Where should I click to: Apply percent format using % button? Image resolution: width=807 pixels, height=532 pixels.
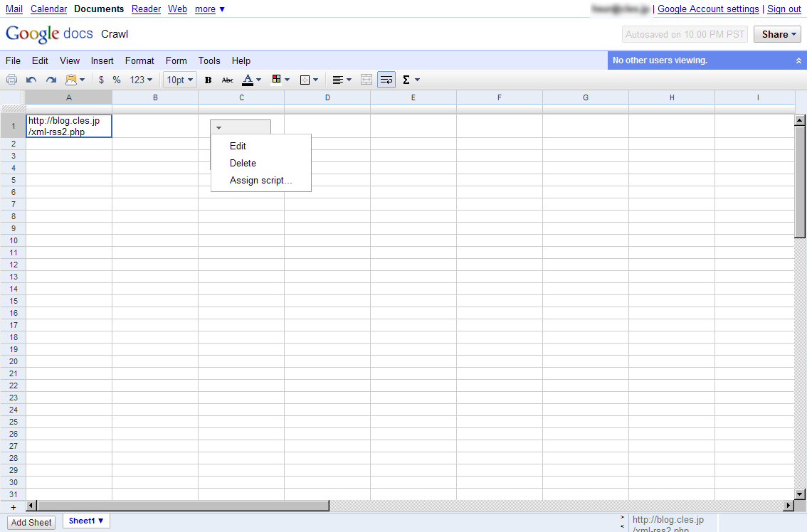[x=117, y=80]
